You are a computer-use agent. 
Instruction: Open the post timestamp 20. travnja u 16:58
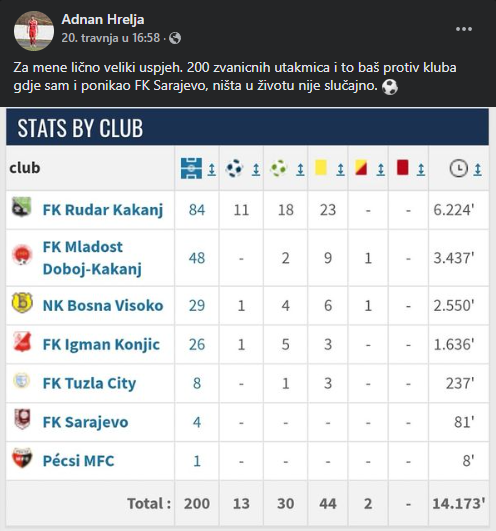[x=110, y=38]
